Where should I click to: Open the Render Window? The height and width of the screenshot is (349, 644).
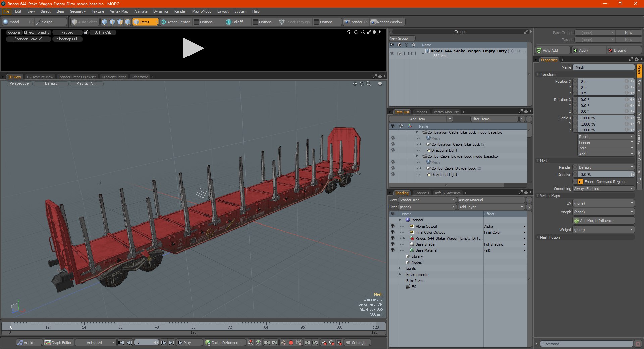pos(387,22)
